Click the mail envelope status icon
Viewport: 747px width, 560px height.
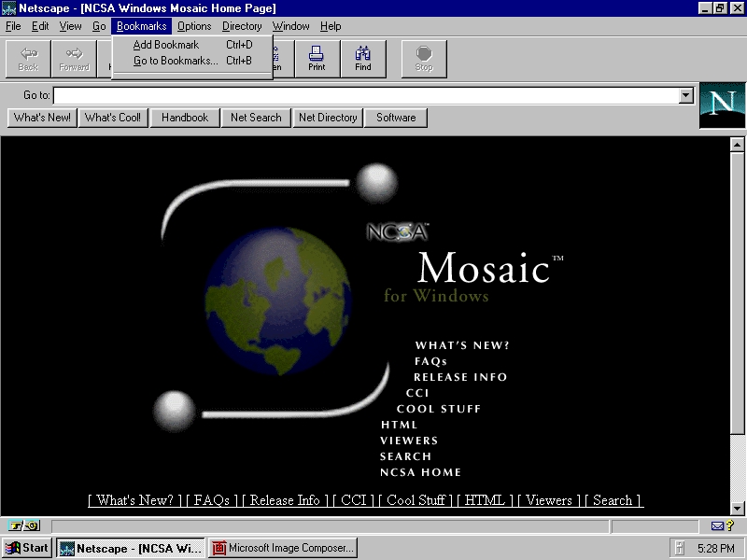(x=717, y=526)
